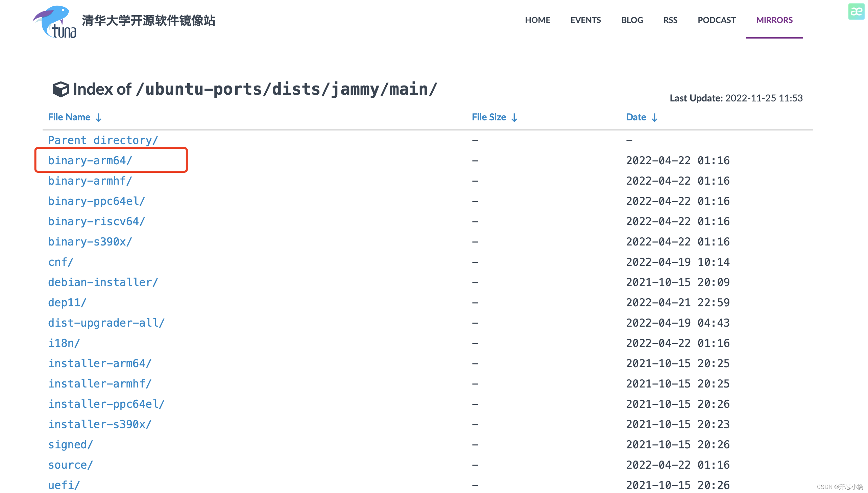Open the RSS nav item
Image resolution: width=868 pixels, height=493 pixels.
[x=670, y=20]
